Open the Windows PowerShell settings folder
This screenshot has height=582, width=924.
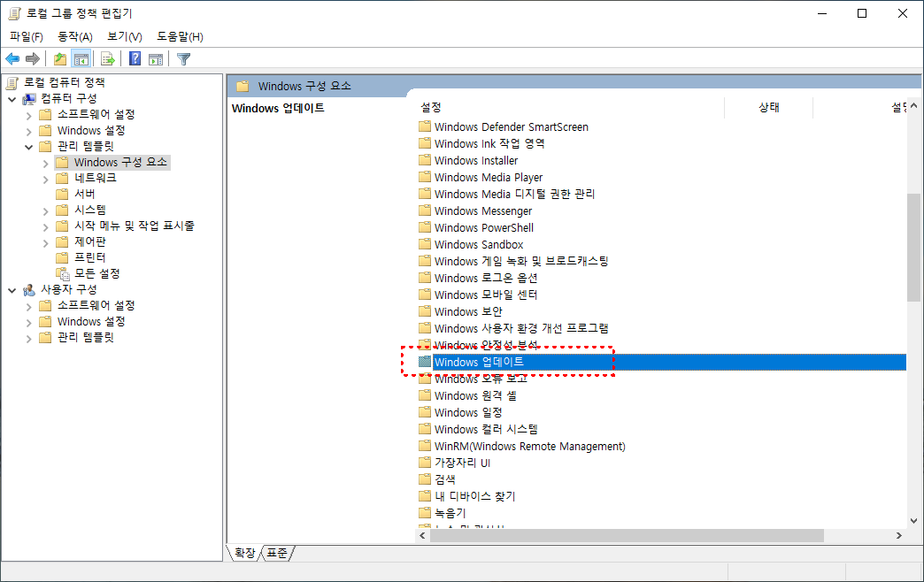coord(483,227)
